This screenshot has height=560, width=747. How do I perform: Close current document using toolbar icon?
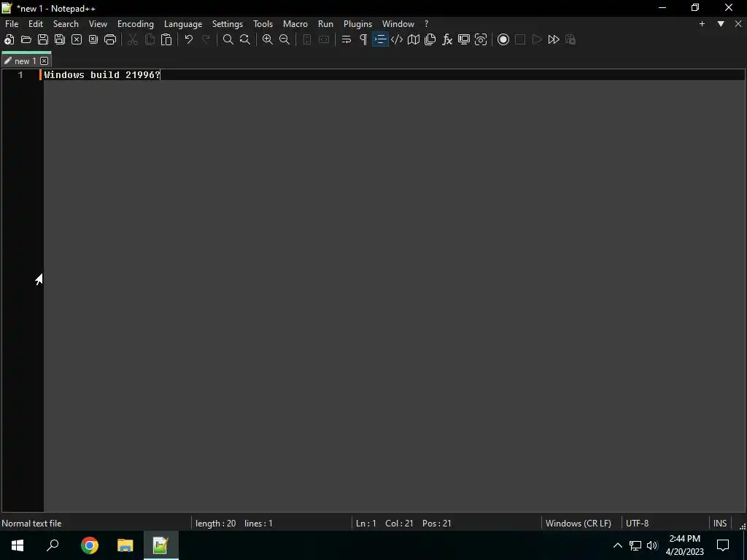[76, 39]
